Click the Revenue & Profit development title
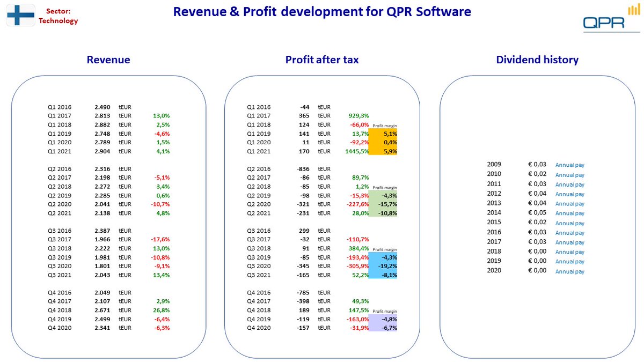The width and height of the screenshot is (644, 362). coord(322,11)
